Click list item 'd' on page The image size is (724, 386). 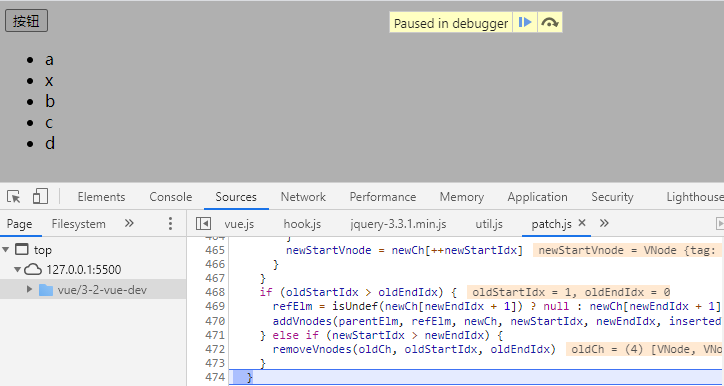click(50, 143)
